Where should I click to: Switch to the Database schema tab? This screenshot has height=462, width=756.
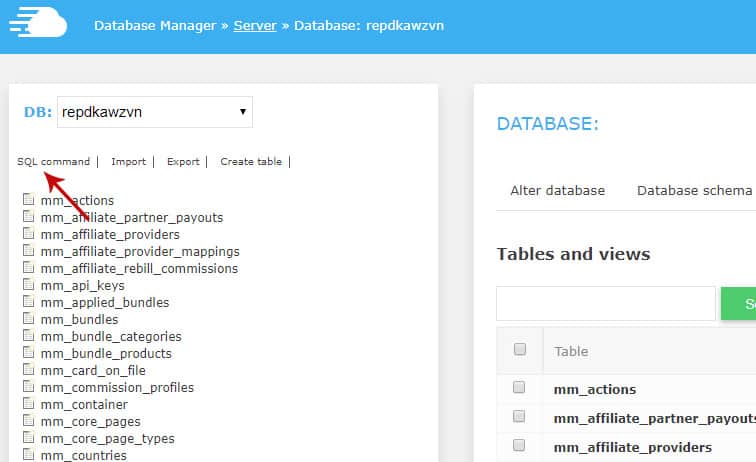(694, 190)
